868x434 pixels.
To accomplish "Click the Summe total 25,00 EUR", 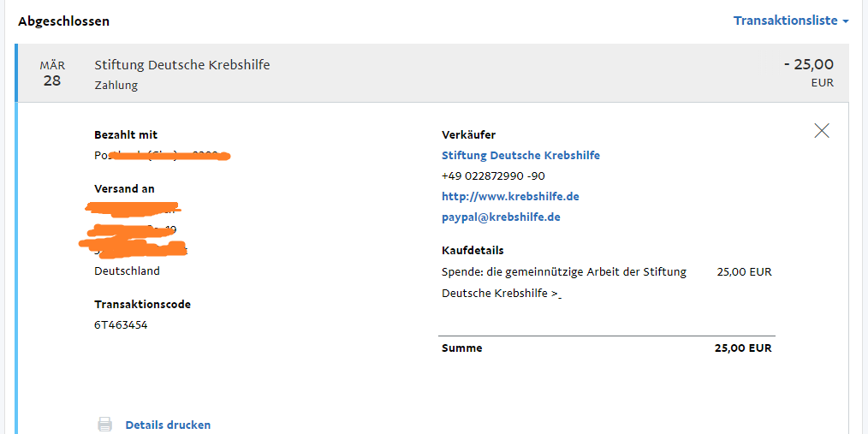I will click(743, 348).
